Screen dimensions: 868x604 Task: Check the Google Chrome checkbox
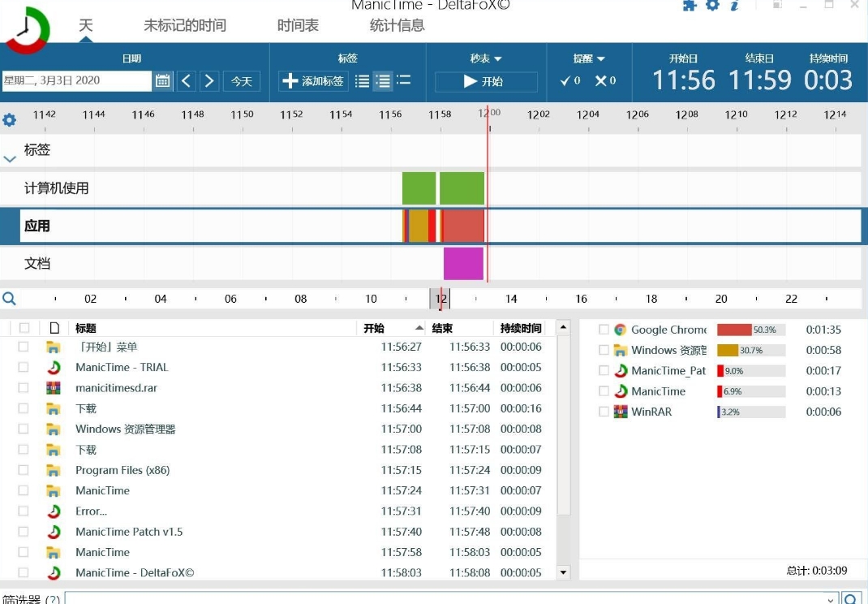604,330
